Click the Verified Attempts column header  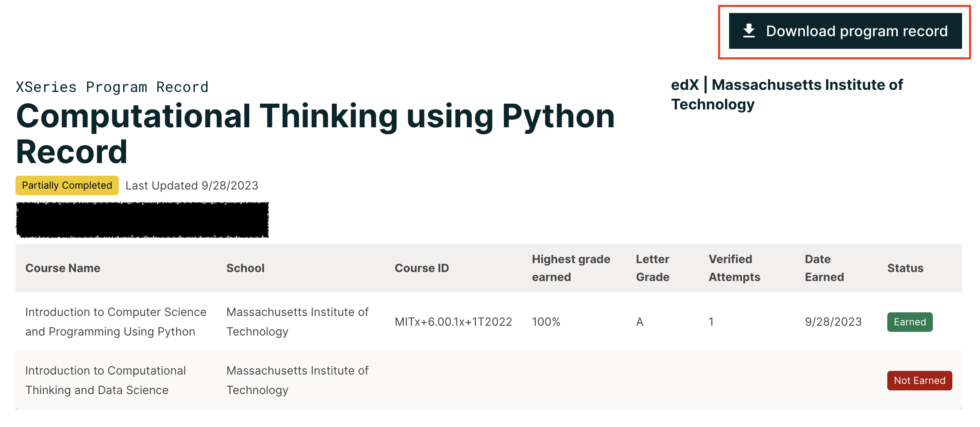point(734,268)
